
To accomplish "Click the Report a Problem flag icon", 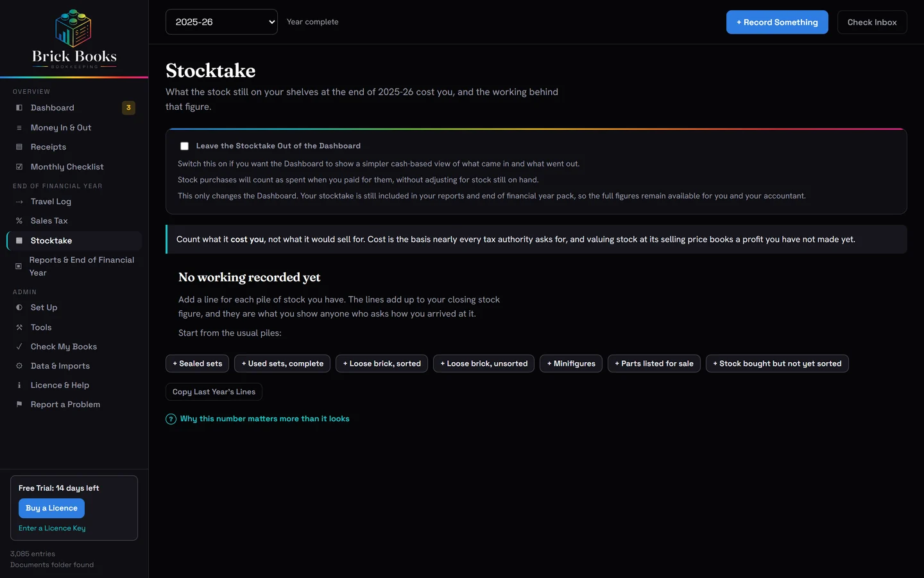I will click(19, 405).
